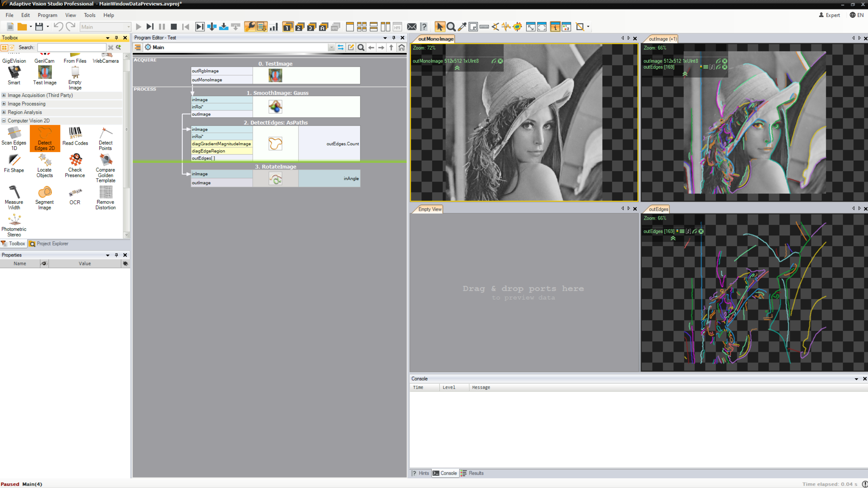Pick the color picker eyedropper tool

click(462, 27)
